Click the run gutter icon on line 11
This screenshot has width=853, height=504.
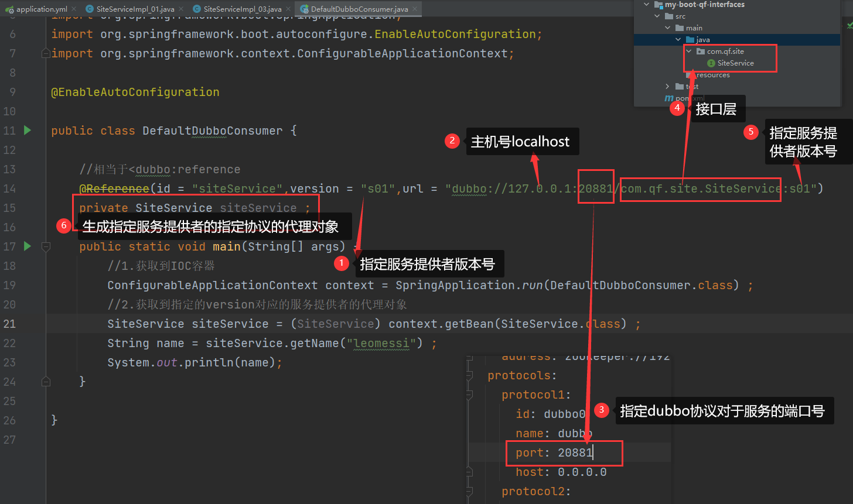(27, 130)
